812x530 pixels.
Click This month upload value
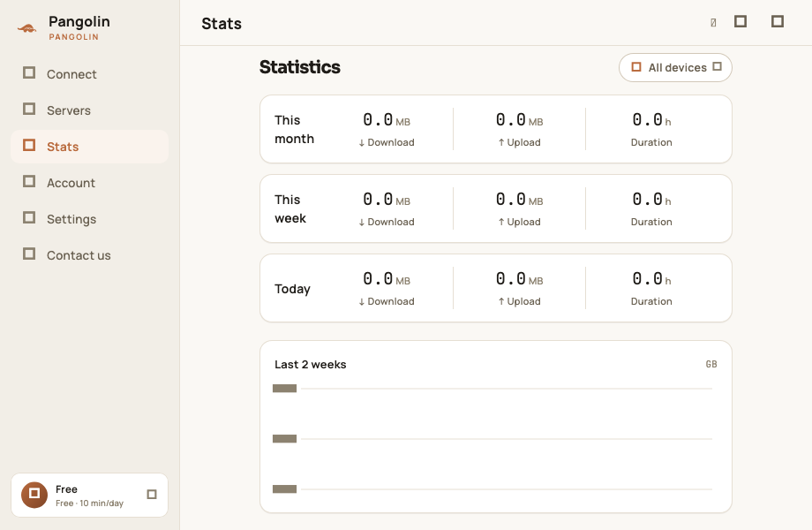click(519, 120)
